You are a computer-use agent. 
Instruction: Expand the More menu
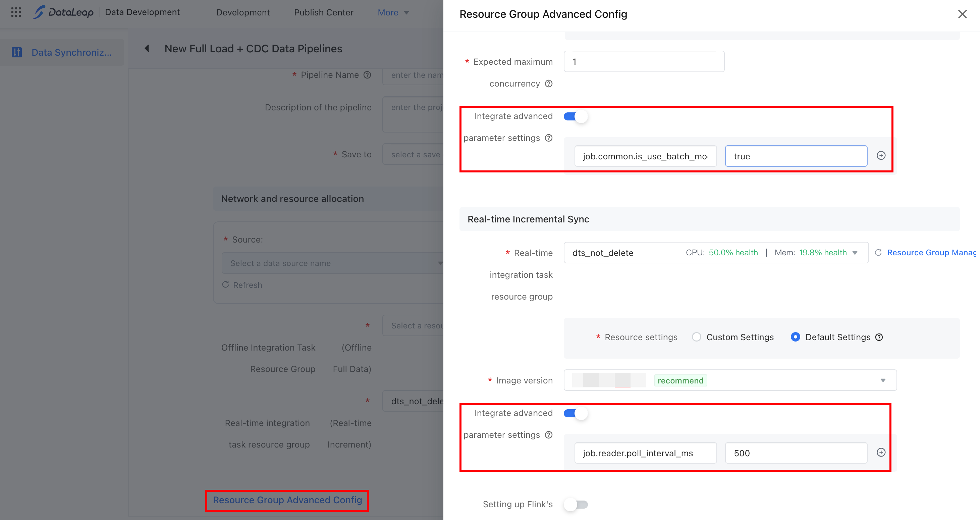coord(393,12)
